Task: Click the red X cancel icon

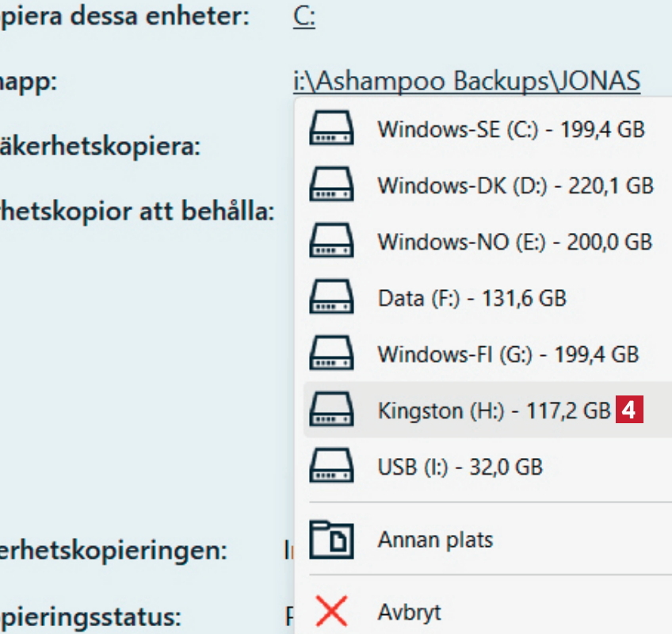Action: point(331,612)
